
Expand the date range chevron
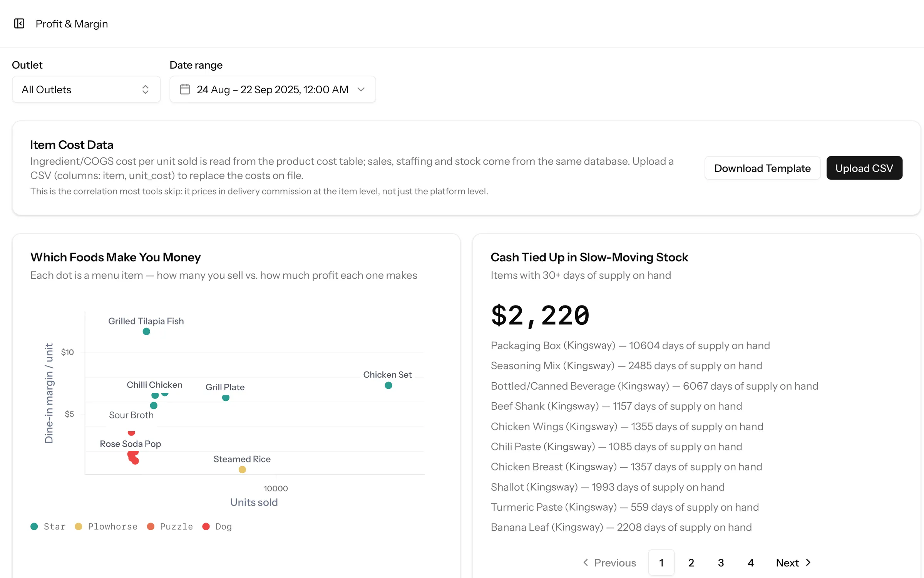pyautogui.click(x=361, y=89)
